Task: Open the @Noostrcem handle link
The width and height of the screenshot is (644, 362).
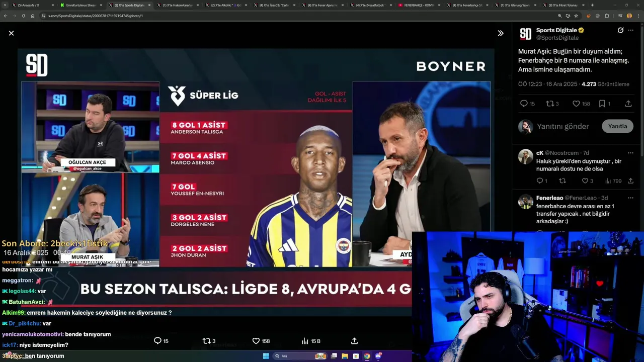Action: pyautogui.click(x=561, y=153)
